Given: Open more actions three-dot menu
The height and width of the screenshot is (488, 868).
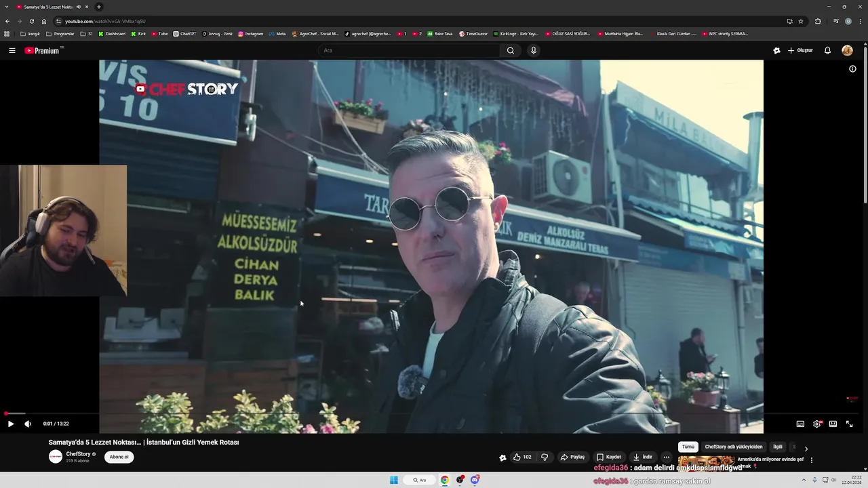Looking at the screenshot, I should tap(666, 457).
